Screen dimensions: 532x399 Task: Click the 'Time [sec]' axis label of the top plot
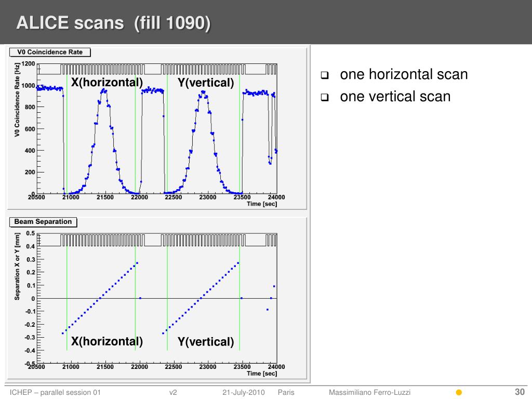coord(262,204)
